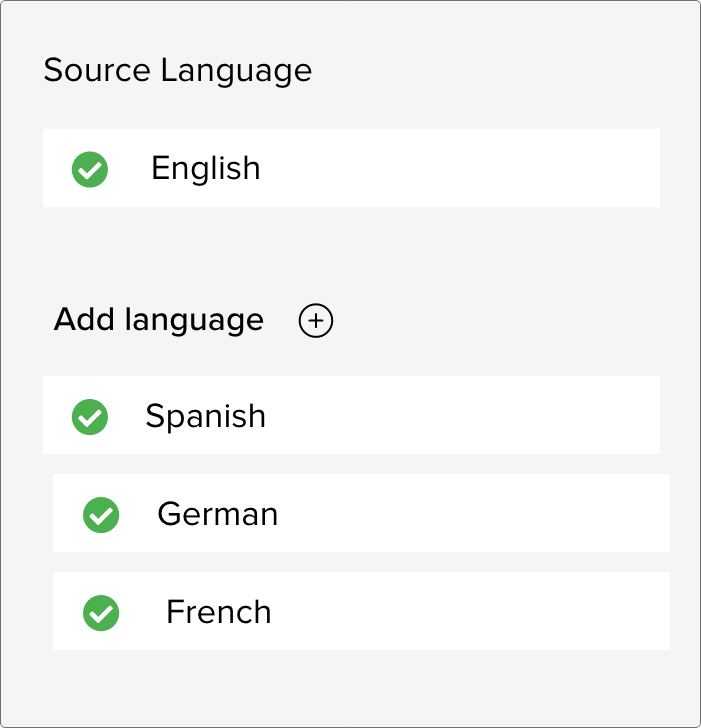Deselect the French green checkmark
The width and height of the screenshot is (701, 728).
pos(100,612)
